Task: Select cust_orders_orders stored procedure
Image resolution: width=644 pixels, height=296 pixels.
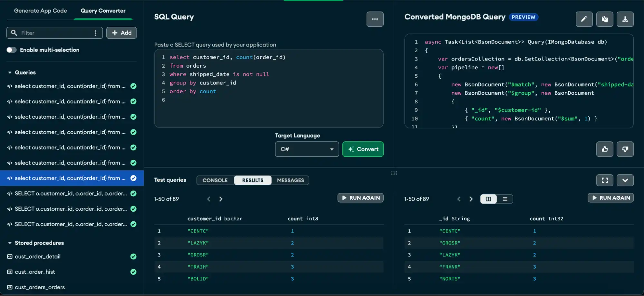Action: click(40, 287)
